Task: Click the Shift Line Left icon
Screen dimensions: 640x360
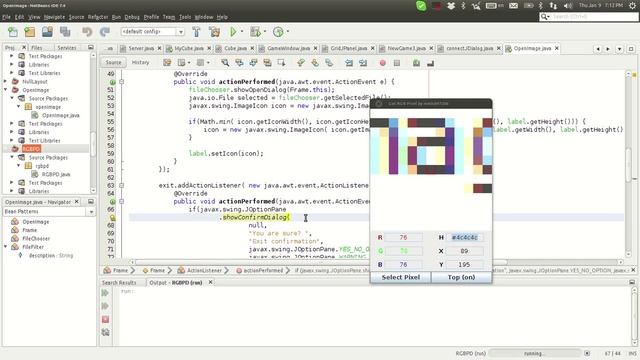Action: pyautogui.click(x=349, y=63)
